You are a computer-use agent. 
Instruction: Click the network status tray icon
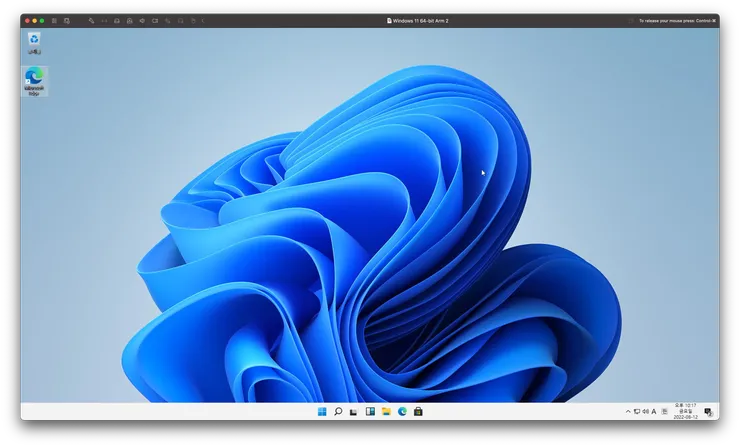(637, 412)
